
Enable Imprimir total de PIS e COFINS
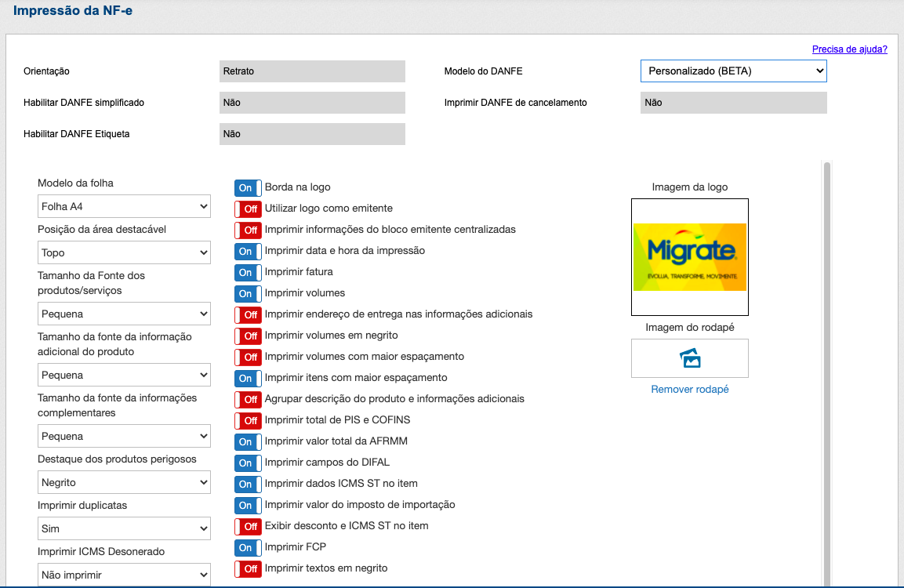tap(248, 421)
